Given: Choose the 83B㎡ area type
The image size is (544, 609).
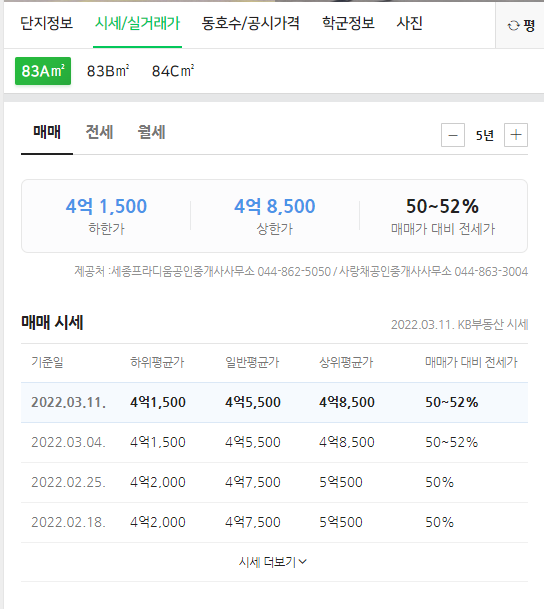Looking at the screenshot, I should coord(108,71).
